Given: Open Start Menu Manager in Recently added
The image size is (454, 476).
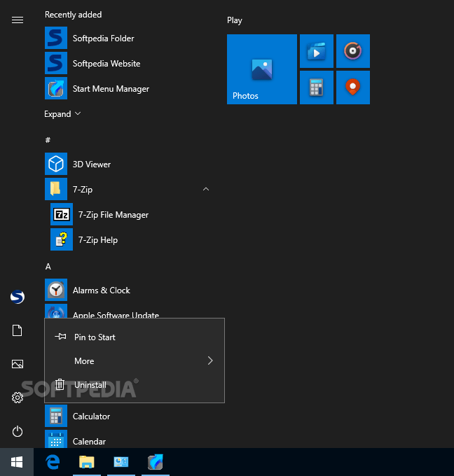Looking at the screenshot, I should (128, 88).
